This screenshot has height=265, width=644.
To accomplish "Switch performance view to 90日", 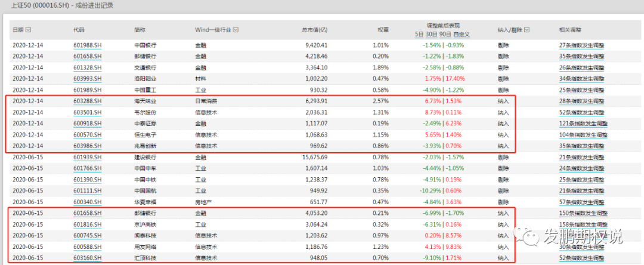I will click(445, 34).
